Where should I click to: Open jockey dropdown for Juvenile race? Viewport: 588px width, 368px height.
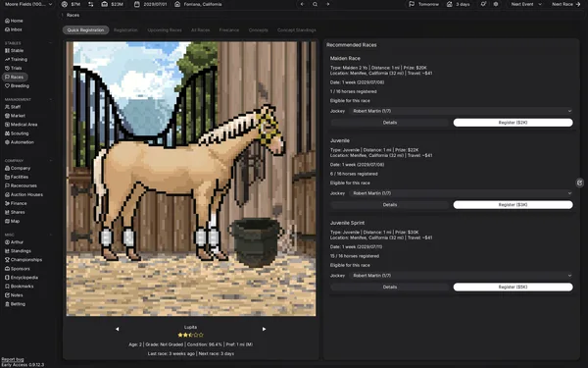click(461, 193)
